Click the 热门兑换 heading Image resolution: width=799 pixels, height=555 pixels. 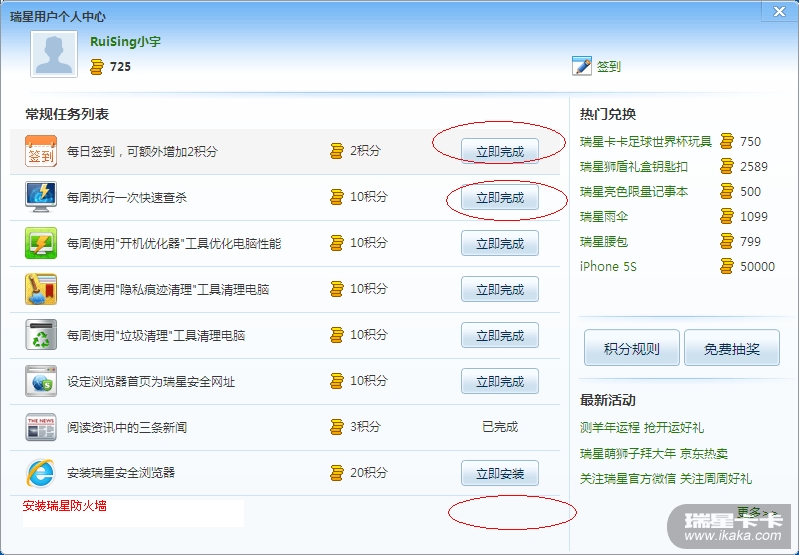608,114
